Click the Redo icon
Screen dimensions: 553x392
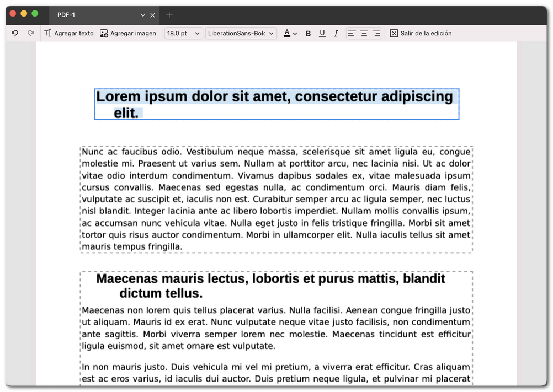(30, 33)
